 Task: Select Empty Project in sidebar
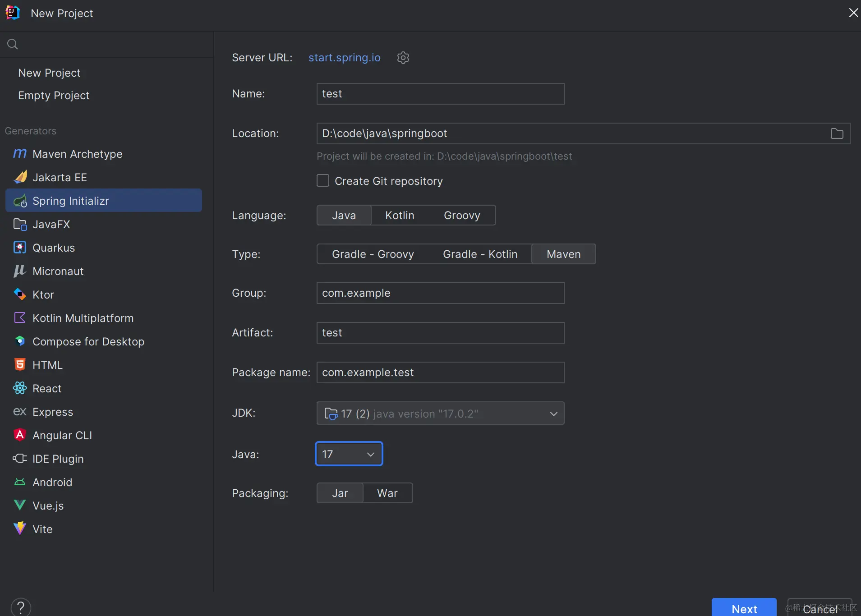[x=54, y=95]
